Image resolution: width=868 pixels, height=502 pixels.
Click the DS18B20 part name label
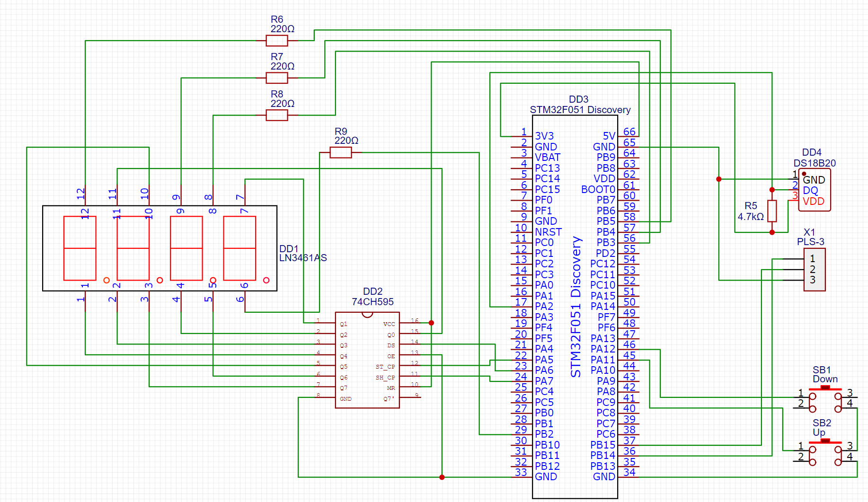pyautogui.click(x=815, y=163)
